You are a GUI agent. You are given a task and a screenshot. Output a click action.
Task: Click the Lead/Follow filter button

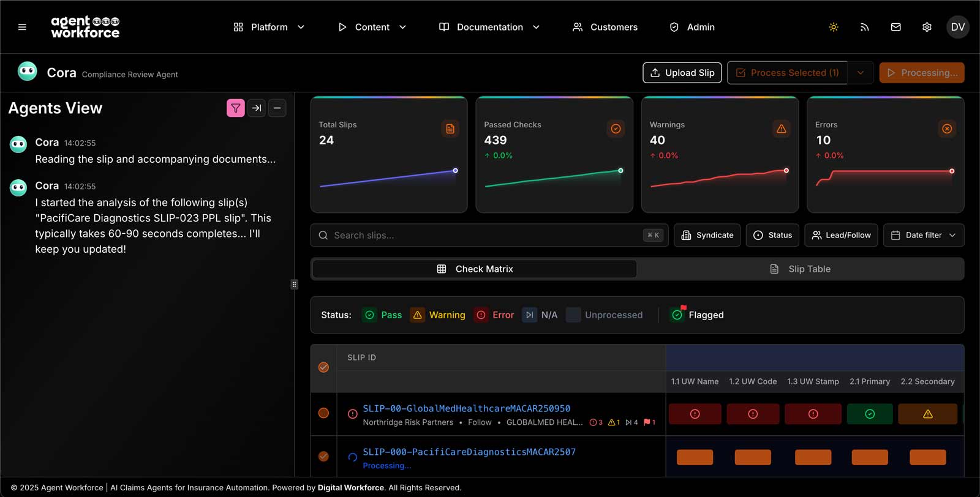[842, 236]
